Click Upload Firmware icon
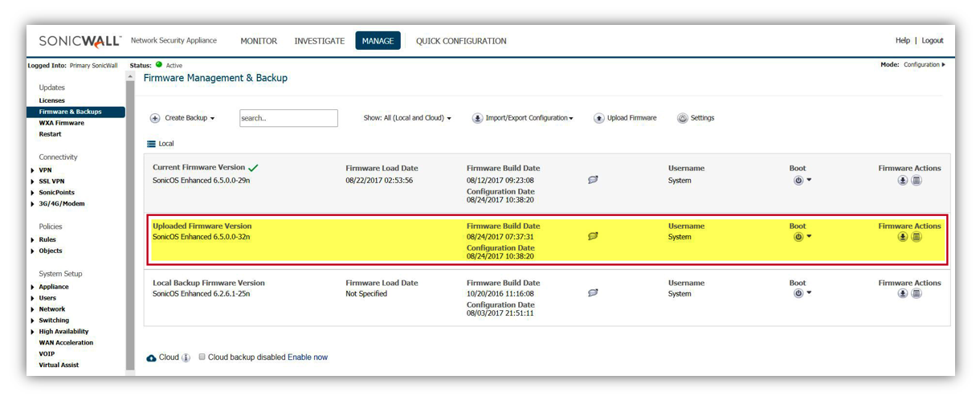 point(598,118)
